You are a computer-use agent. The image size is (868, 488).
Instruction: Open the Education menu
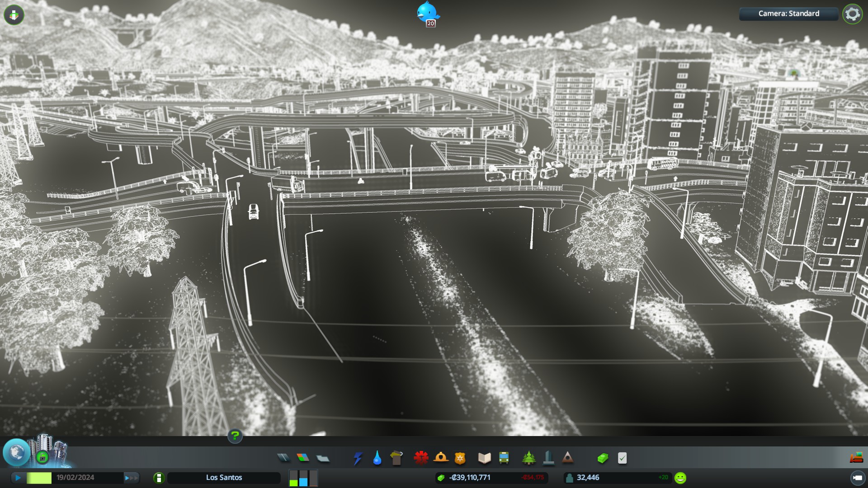tap(484, 458)
